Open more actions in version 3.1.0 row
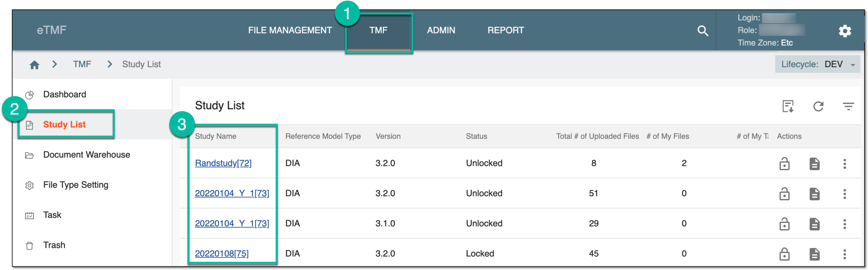 (844, 224)
